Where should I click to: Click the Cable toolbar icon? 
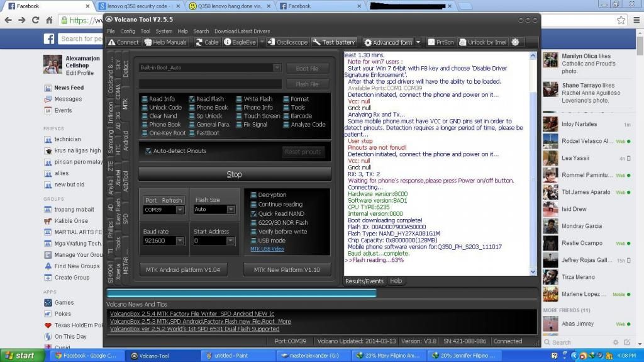coord(207,42)
